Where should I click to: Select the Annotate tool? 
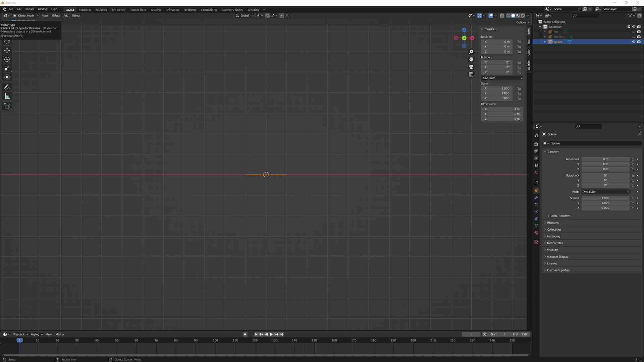7,87
